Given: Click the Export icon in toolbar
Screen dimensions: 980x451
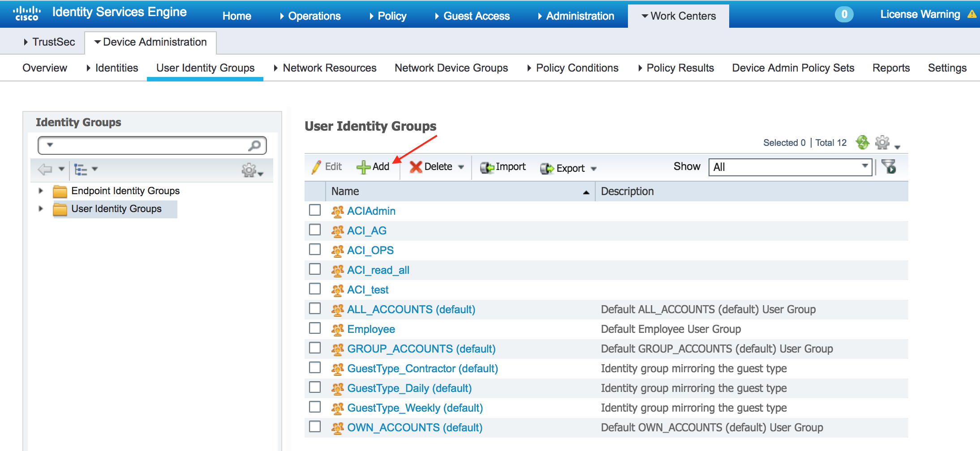Looking at the screenshot, I should pos(547,169).
